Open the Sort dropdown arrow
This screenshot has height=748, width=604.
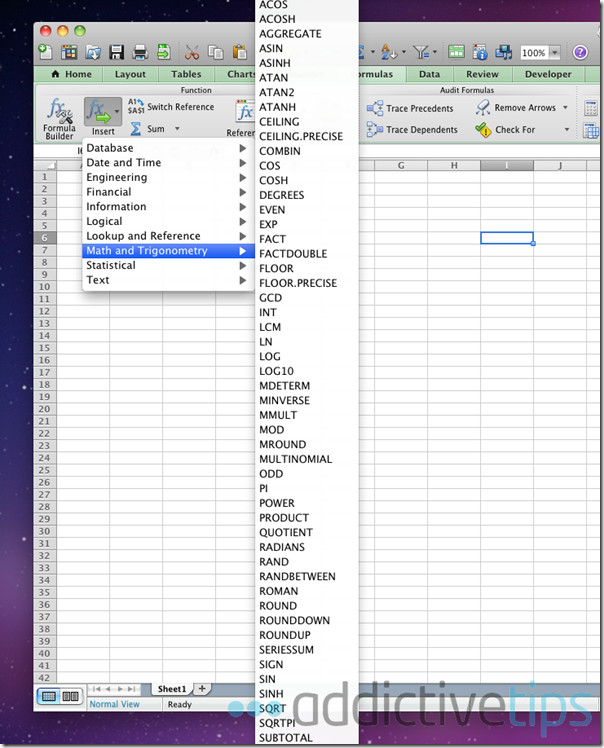[404, 52]
